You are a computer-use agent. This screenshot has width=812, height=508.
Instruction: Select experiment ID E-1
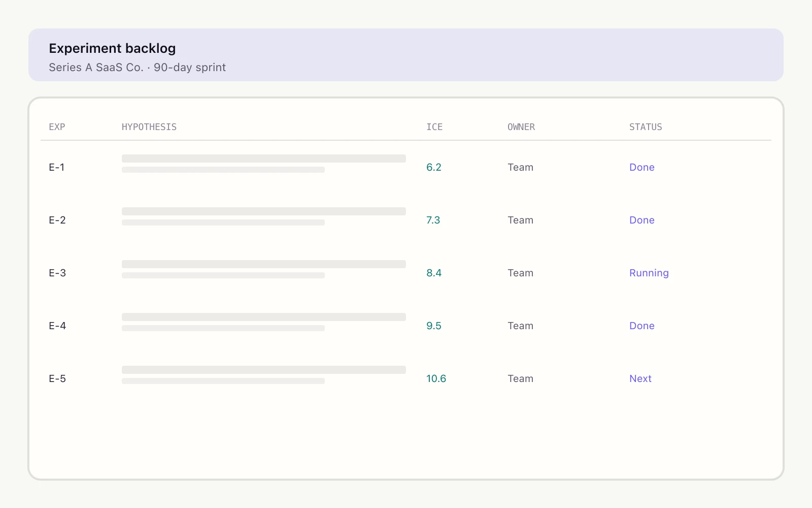[57, 167]
